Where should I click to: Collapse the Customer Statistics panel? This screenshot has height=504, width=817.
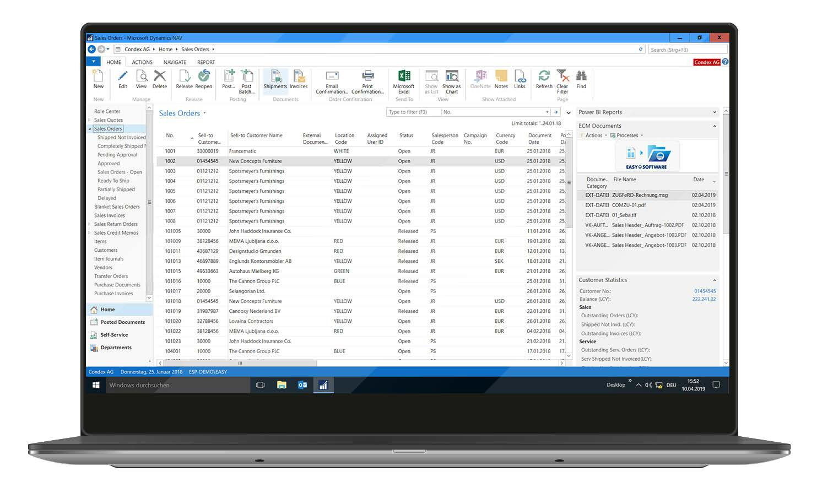pyautogui.click(x=715, y=280)
